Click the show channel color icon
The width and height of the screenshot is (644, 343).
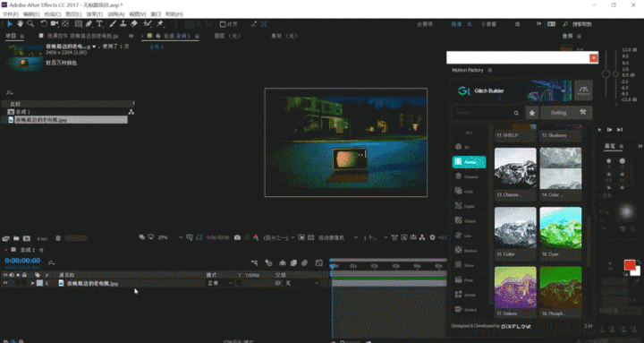[256, 237]
